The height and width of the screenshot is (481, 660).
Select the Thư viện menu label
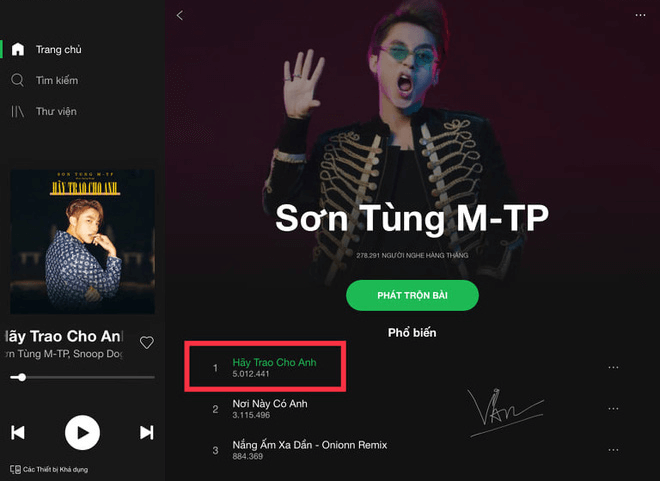click(56, 112)
